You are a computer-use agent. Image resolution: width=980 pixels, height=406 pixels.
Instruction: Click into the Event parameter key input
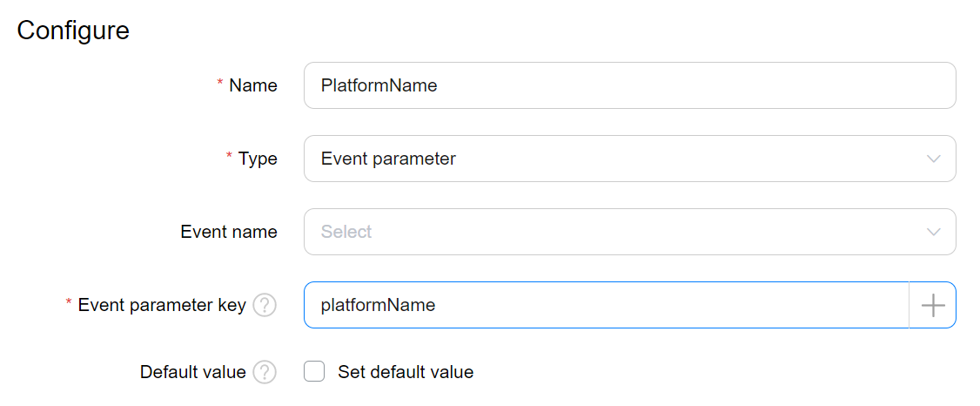[605, 305]
